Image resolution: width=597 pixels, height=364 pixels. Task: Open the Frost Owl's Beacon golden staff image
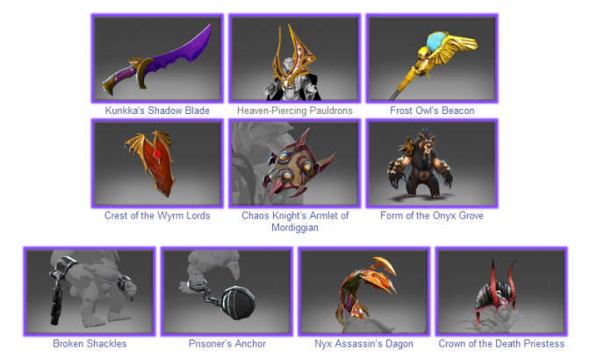point(432,59)
